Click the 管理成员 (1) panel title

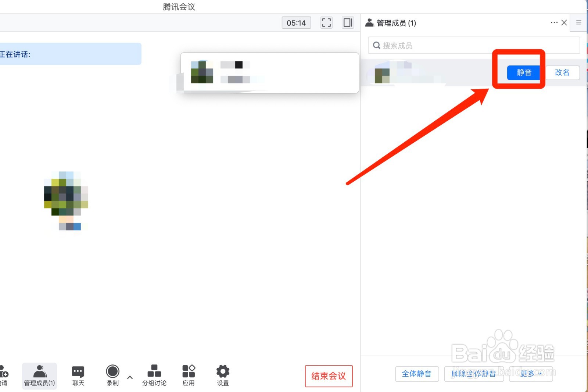coord(396,23)
